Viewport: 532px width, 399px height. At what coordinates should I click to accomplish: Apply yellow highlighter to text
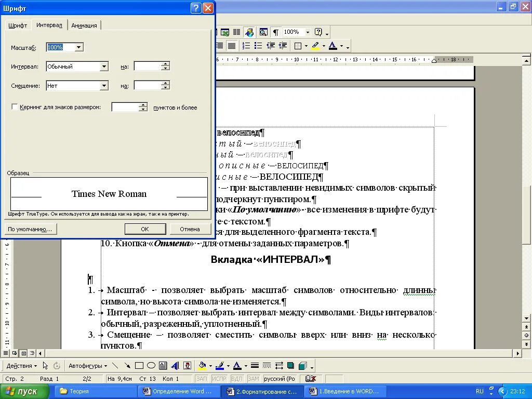[315, 46]
